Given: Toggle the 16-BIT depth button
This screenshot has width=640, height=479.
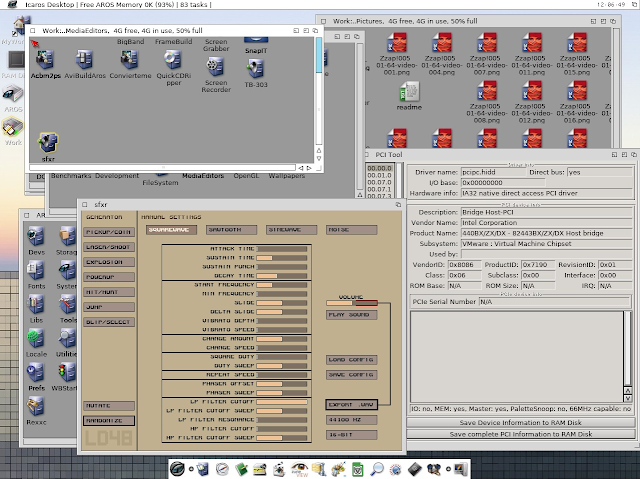Looking at the screenshot, I should coord(351,435).
